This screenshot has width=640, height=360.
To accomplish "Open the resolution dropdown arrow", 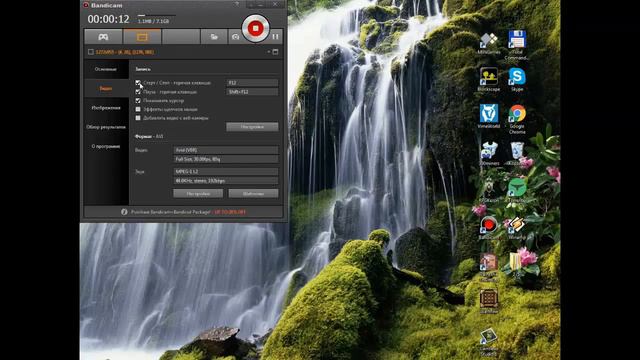I will pos(269,52).
